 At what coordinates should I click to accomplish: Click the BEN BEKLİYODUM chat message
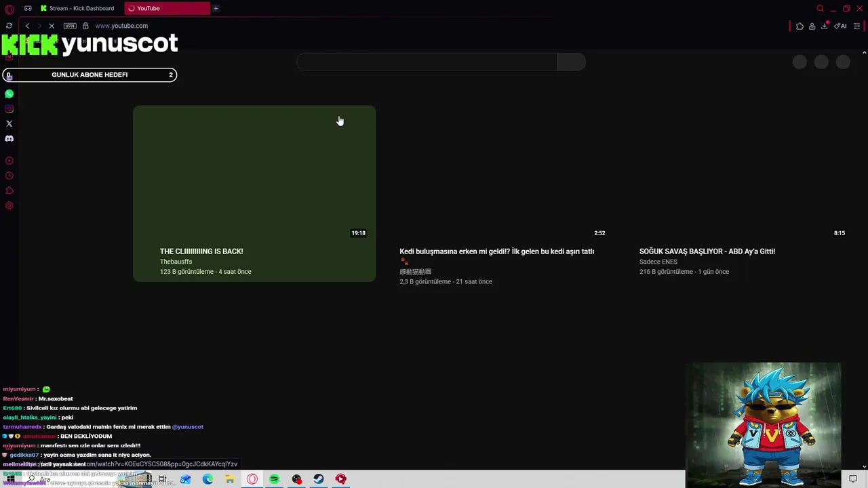(x=86, y=436)
